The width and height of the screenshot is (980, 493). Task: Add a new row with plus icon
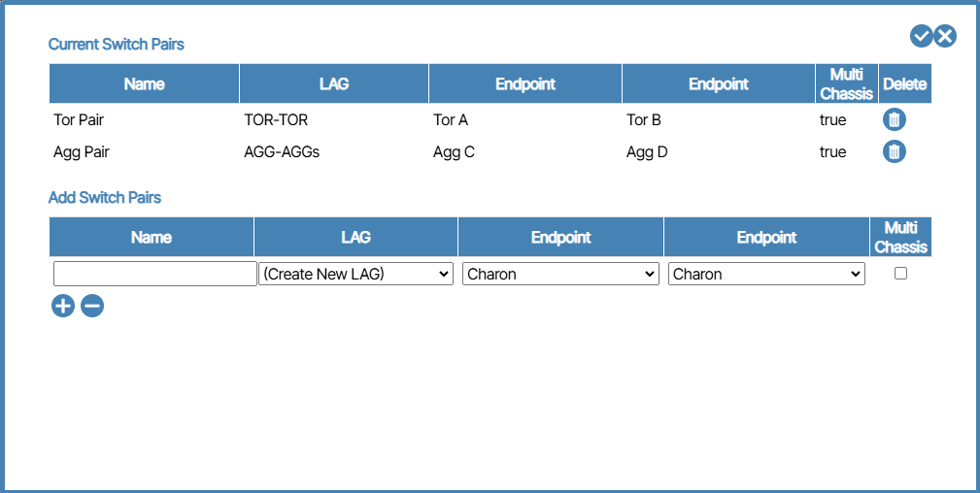pos(62,306)
